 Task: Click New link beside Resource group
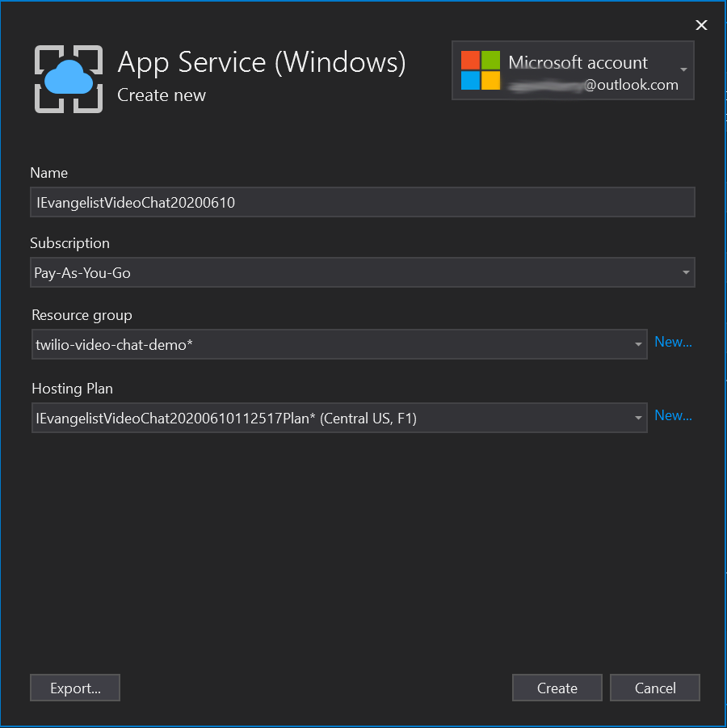[x=673, y=342]
